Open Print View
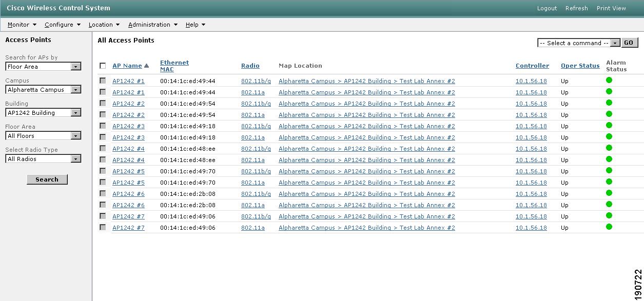The width and height of the screenshot is (644, 301). point(611,8)
